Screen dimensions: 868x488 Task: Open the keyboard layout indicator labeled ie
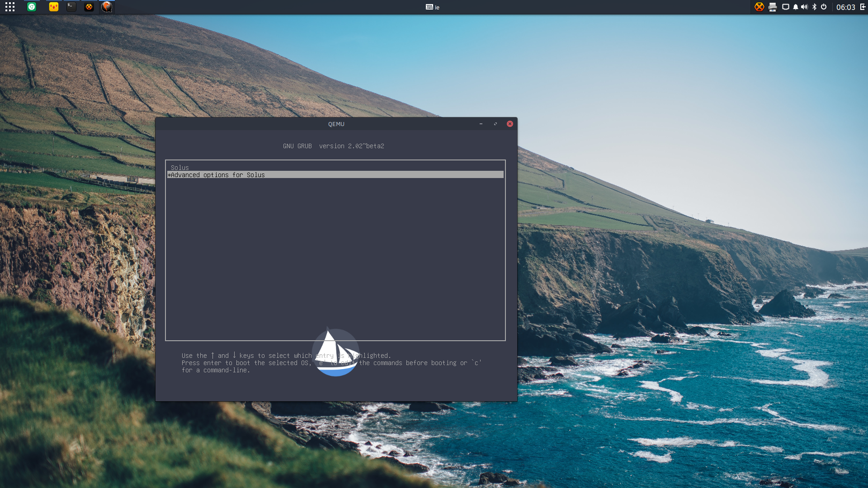(433, 7)
